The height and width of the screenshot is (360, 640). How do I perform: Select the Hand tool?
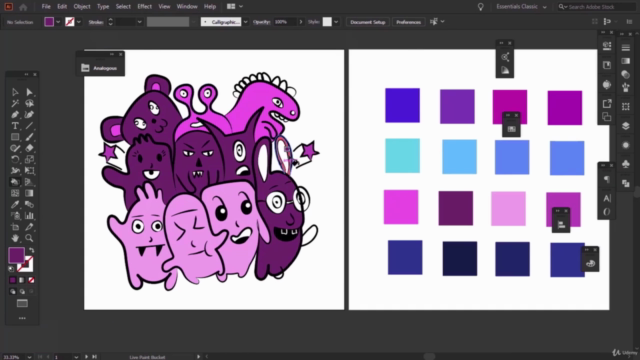tap(15, 238)
